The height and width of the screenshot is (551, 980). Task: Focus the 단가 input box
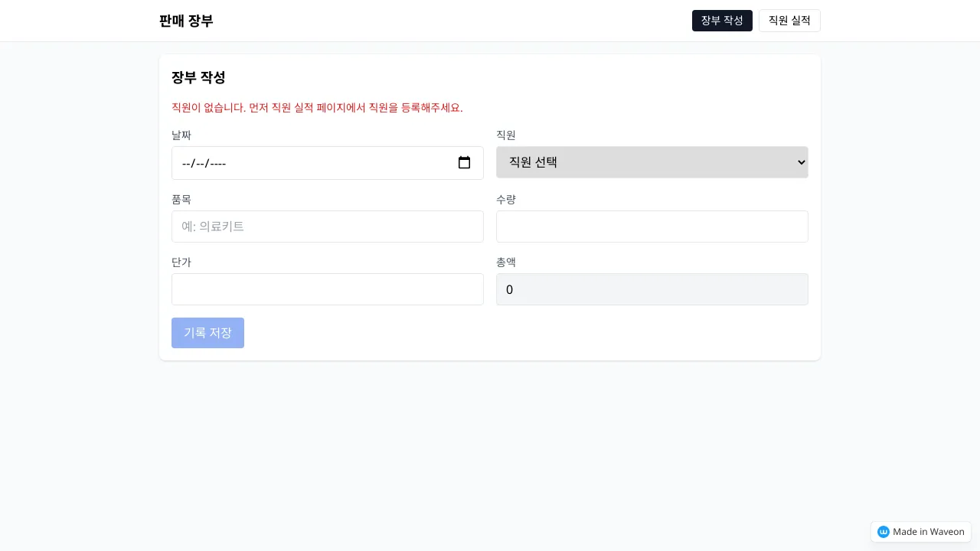coord(328,289)
